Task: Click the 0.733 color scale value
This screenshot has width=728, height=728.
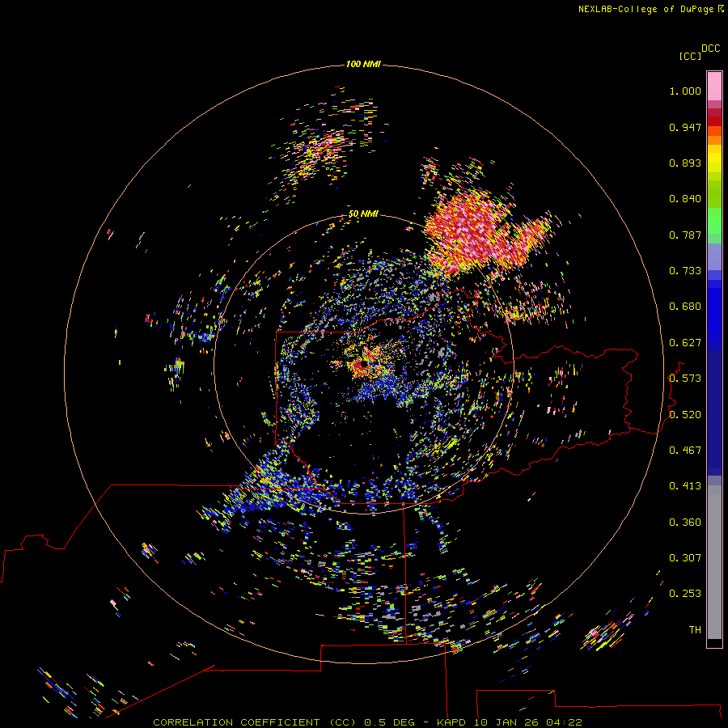Action: pos(685,271)
